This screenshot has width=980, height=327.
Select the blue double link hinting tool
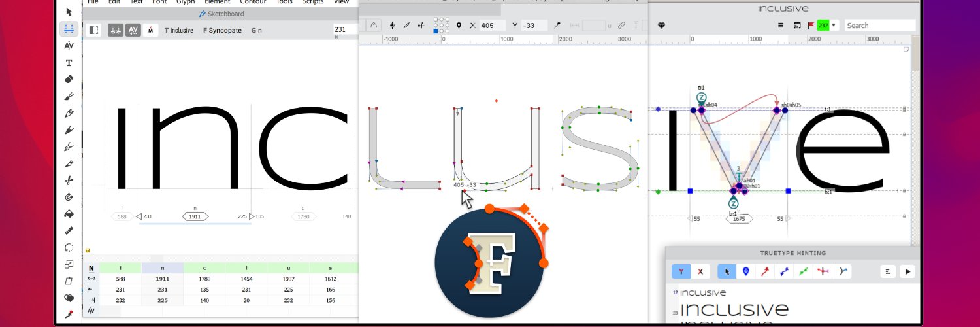[785, 271]
